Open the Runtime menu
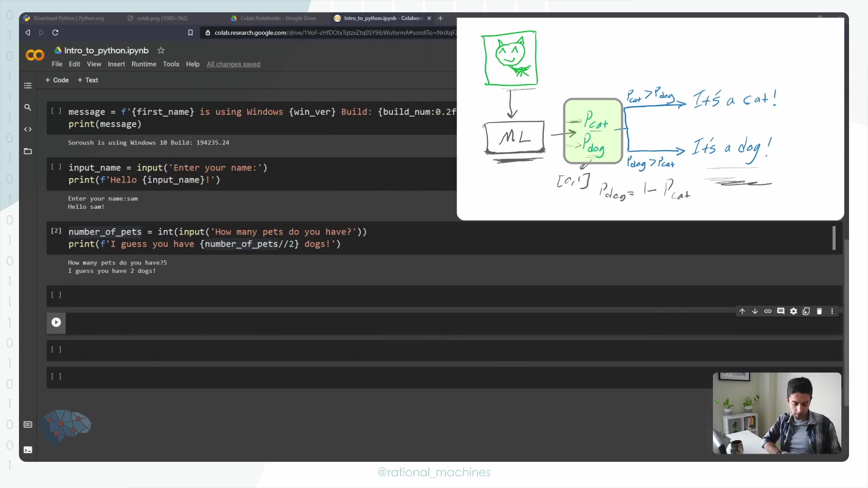Viewport: 868px width, 488px height. (x=144, y=64)
